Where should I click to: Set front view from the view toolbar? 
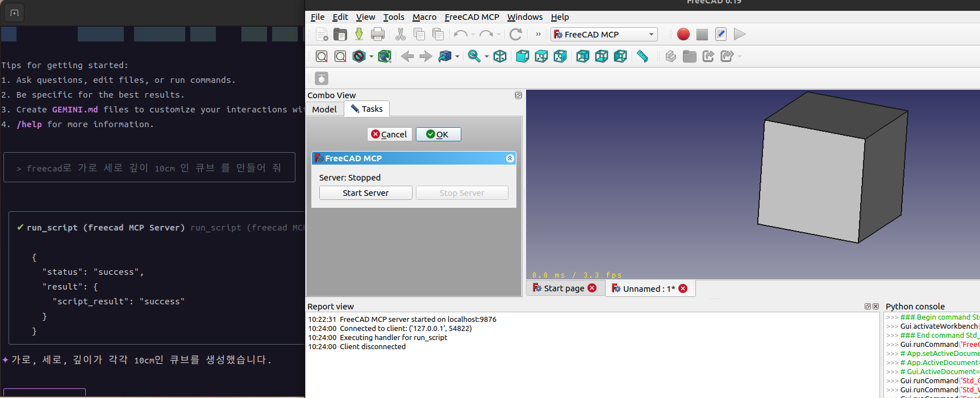[x=523, y=56]
